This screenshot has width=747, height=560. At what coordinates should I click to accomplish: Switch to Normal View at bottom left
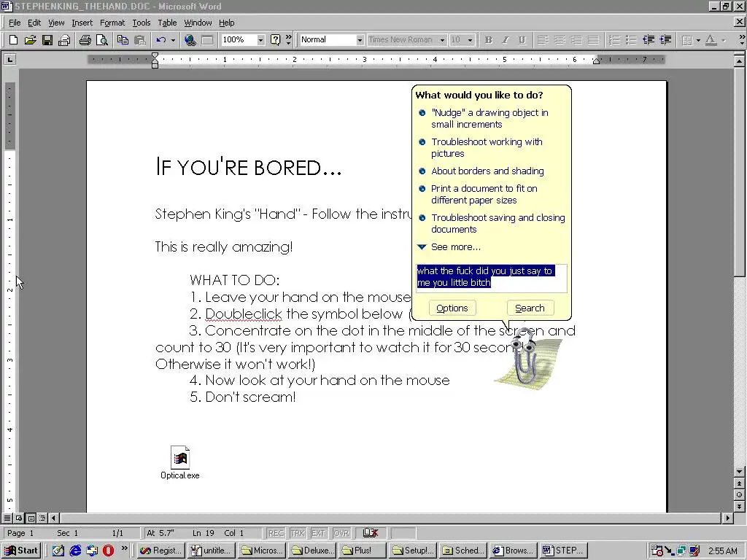[x=7, y=518]
